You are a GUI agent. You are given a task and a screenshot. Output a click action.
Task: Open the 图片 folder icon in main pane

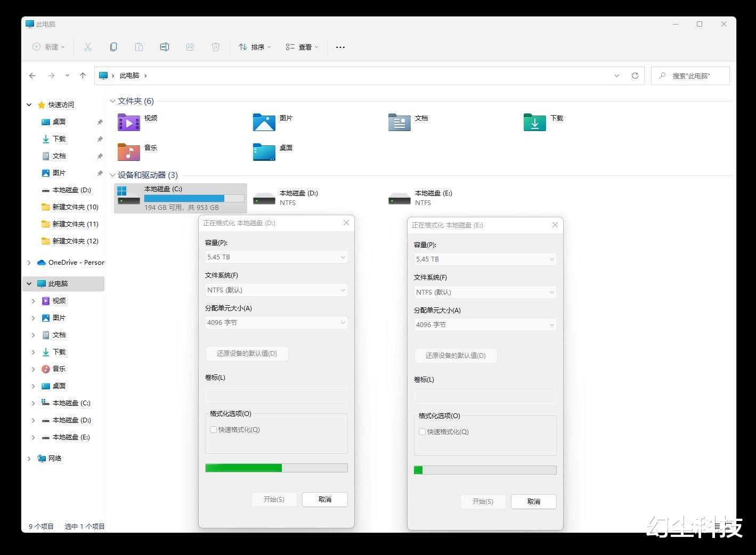(x=264, y=123)
